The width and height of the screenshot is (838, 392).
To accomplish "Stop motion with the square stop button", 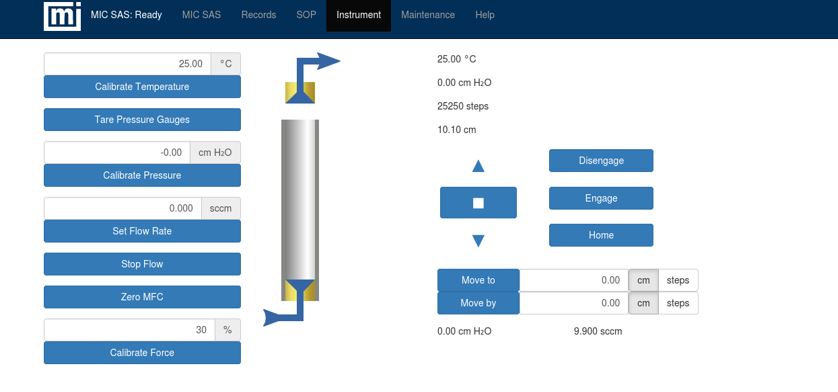I will [x=478, y=203].
